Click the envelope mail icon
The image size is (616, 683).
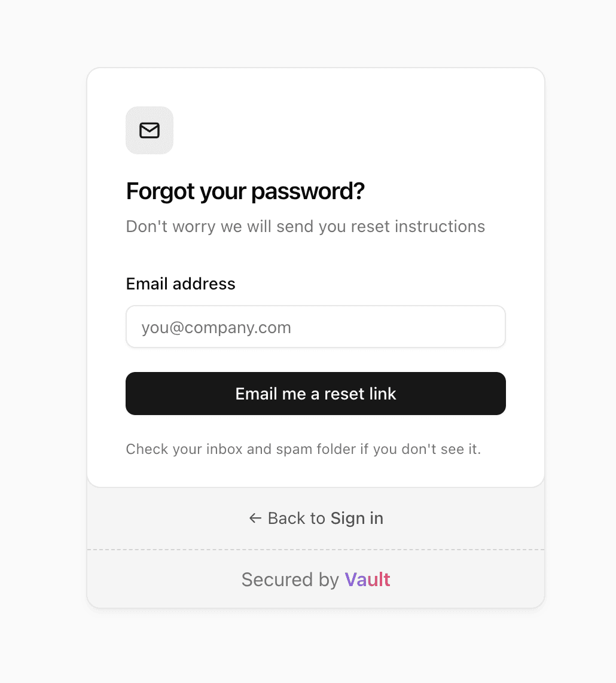click(150, 130)
